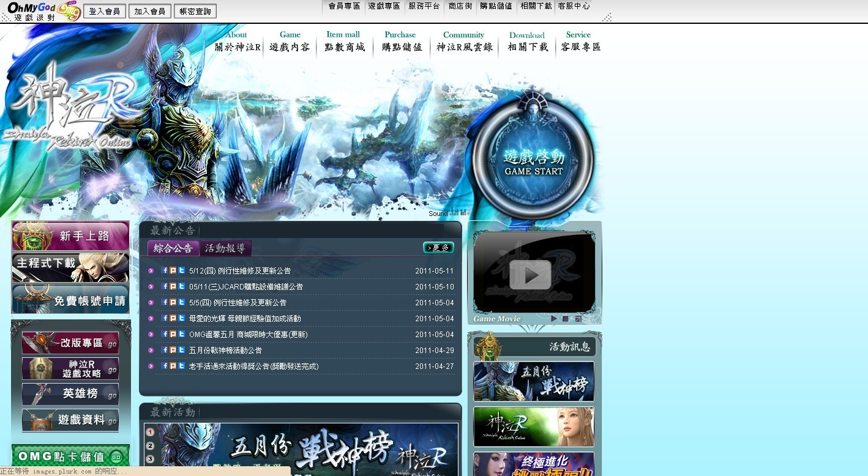
Task: Share OMG溫馨五月 notice on Twitter
Action: (182, 334)
